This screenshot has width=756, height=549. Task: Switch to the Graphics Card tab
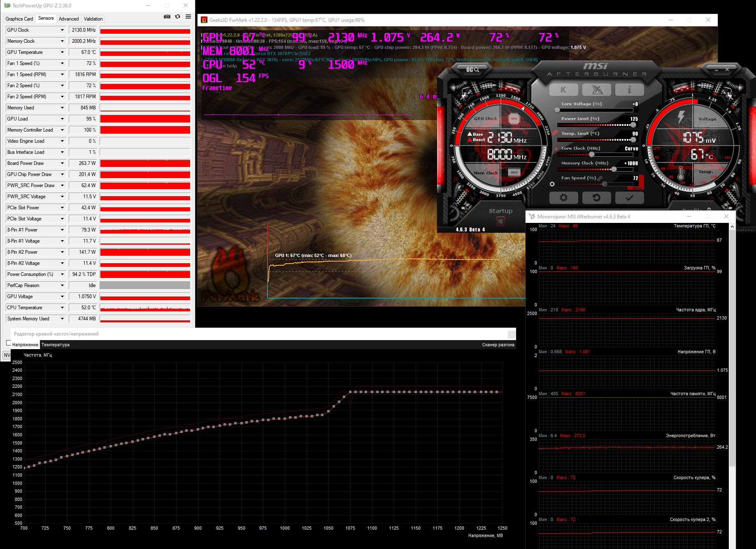(x=19, y=19)
